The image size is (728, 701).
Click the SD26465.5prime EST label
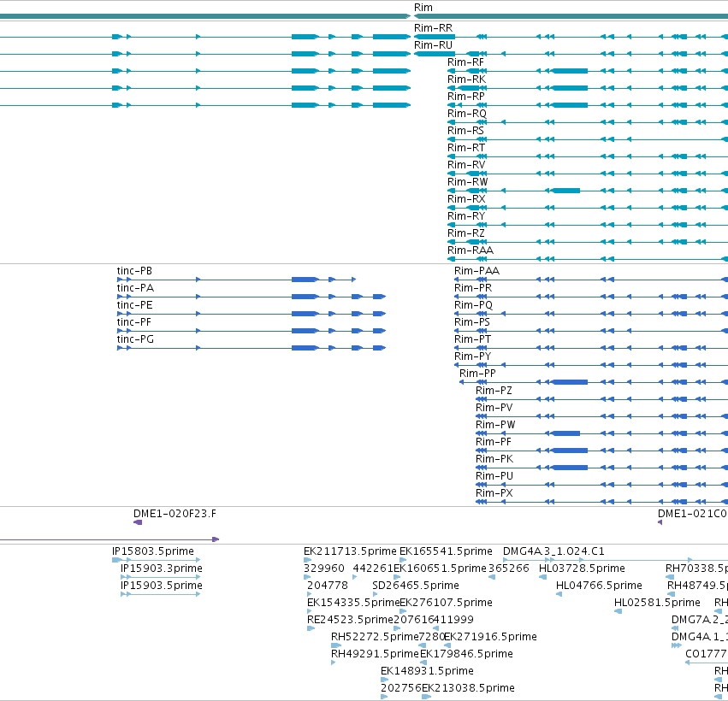pos(416,586)
